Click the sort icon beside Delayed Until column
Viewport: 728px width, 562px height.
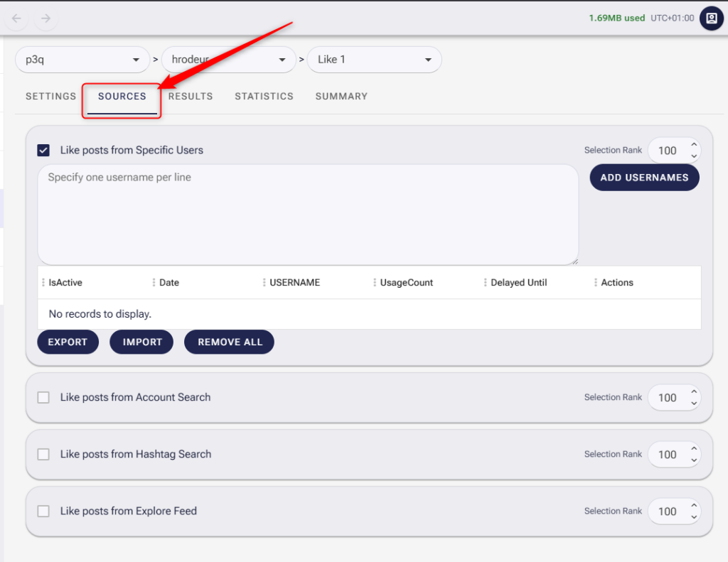(x=486, y=282)
